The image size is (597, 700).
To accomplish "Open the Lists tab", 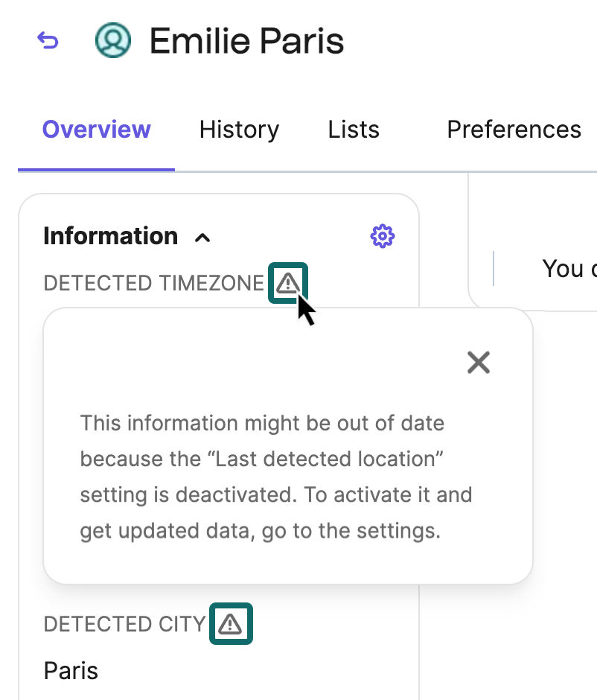I will (x=354, y=130).
